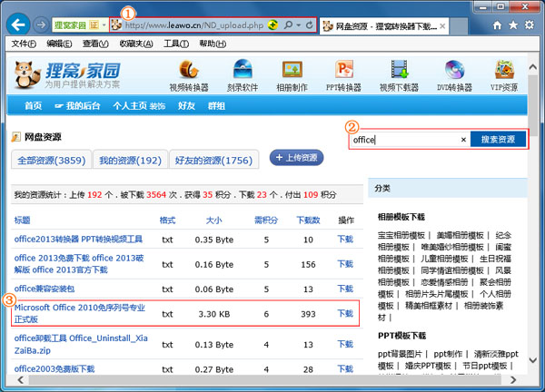Close the 网盘资源 browser tab
This screenshot has height=392, width=545.
[442, 26]
